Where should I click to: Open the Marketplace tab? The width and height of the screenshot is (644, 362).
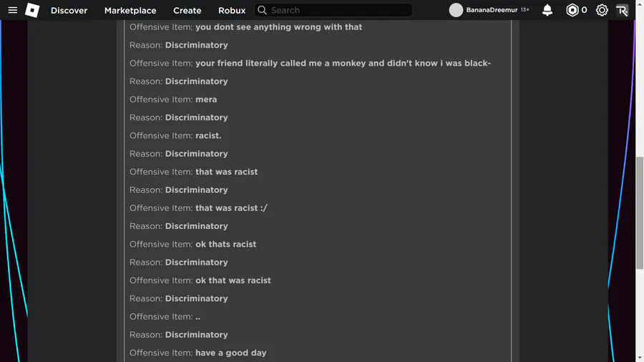click(x=130, y=10)
